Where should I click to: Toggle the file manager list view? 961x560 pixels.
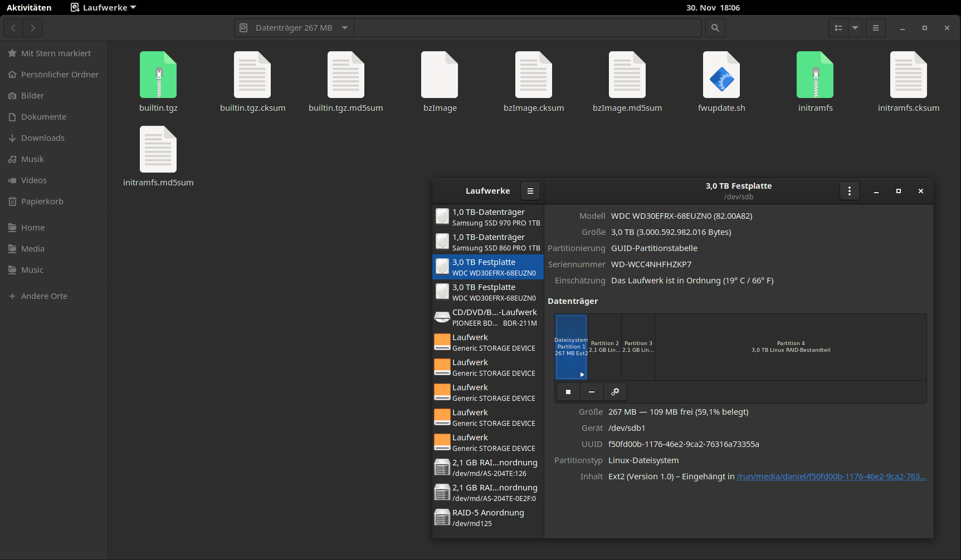[x=838, y=28]
